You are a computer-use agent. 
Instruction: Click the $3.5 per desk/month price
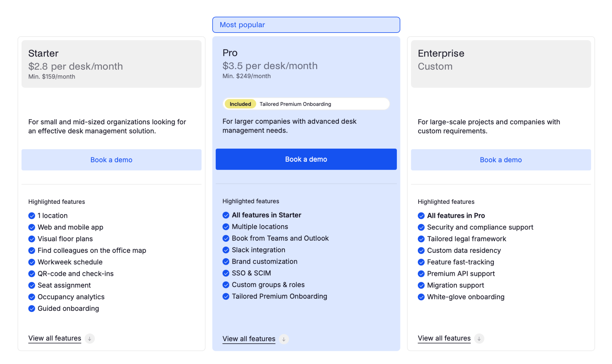click(x=270, y=66)
